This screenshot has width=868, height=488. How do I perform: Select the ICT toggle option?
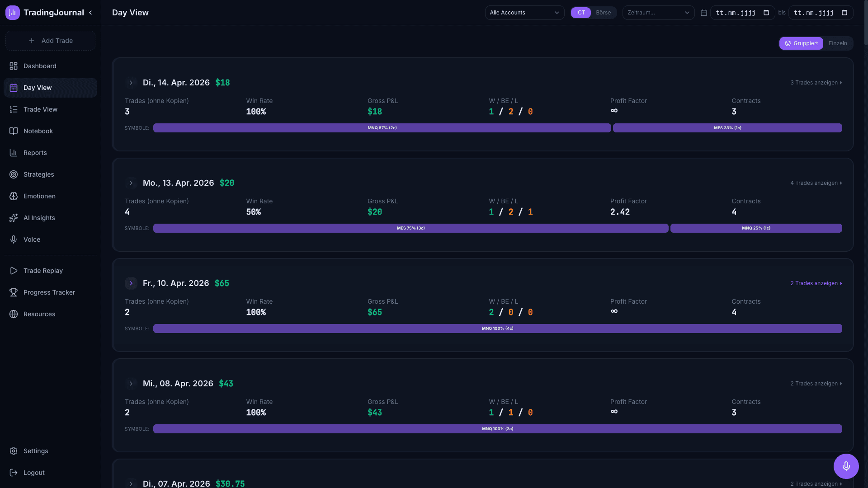click(x=580, y=13)
